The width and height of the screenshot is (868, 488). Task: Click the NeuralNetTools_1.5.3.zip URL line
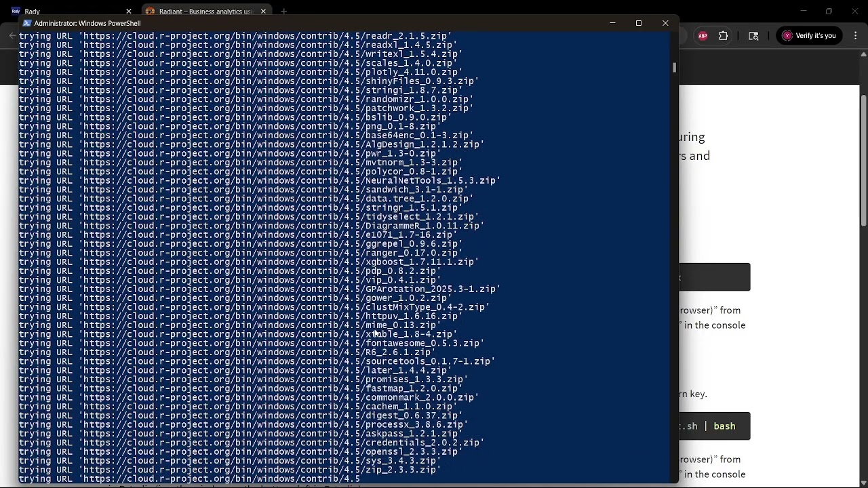point(260,181)
